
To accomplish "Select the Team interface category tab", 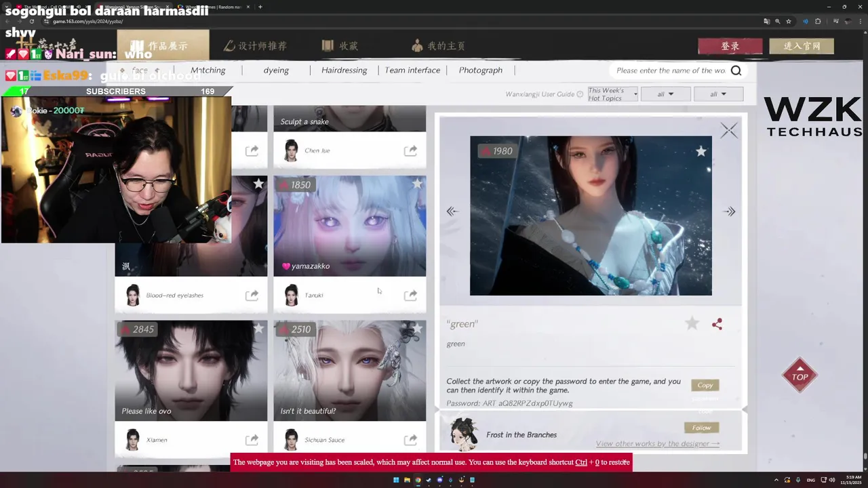I will (x=412, y=70).
